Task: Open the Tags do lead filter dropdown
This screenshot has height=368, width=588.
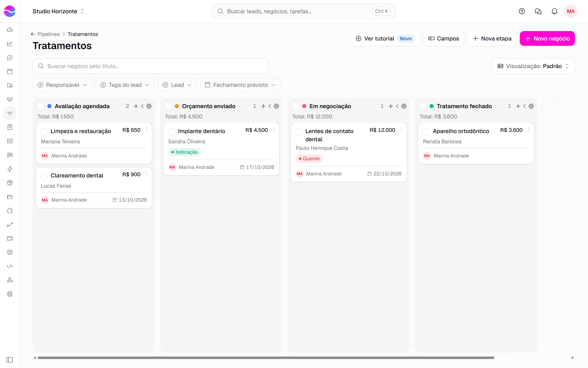Action: coord(125,85)
